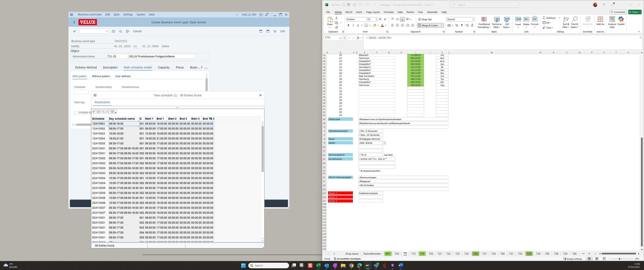Click the Windows taskbar Search box
The image size is (644, 270).
[268, 265]
